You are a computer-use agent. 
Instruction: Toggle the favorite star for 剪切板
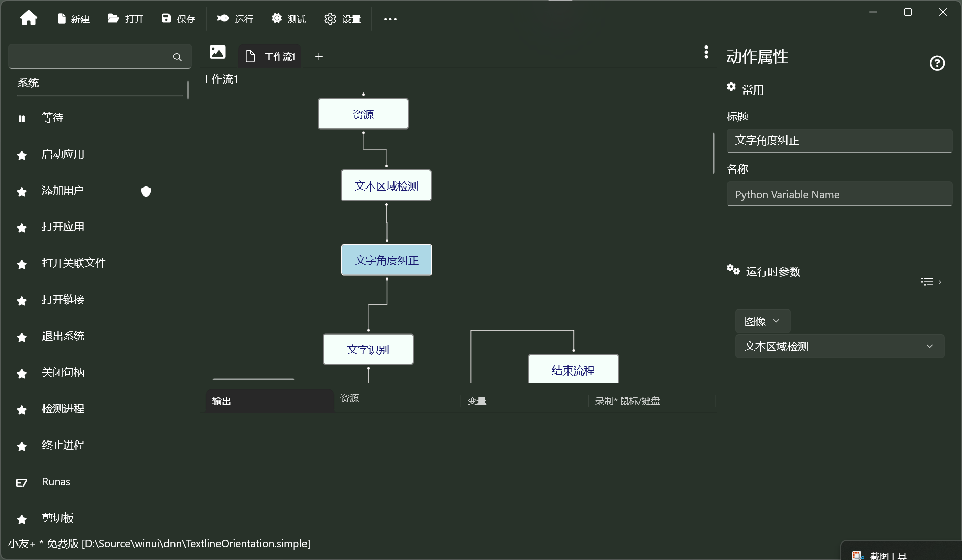[21, 520]
